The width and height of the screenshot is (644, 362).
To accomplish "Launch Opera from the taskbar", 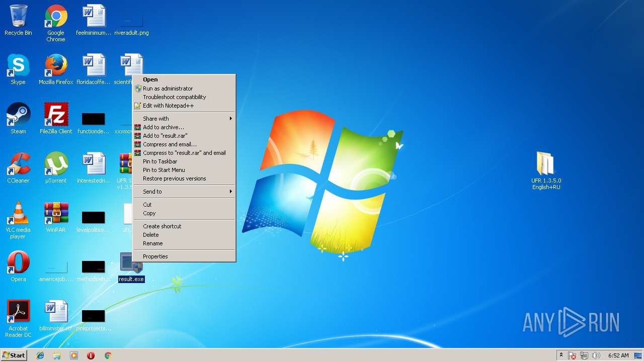I will pyautogui.click(x=91, y=355).
